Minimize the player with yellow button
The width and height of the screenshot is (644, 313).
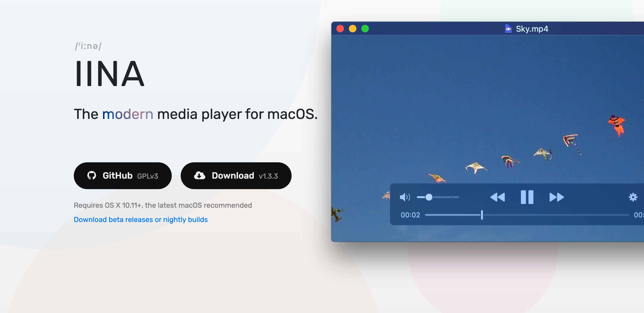(352, 29)
